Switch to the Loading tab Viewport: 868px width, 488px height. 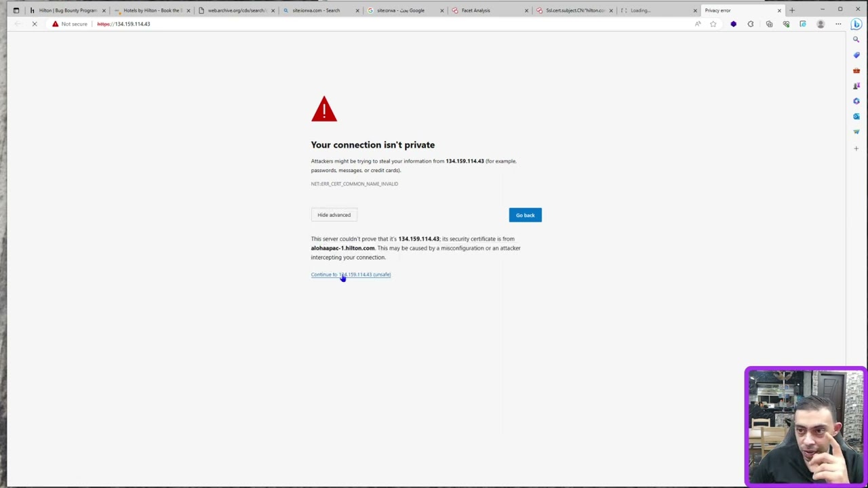point(658,10)
